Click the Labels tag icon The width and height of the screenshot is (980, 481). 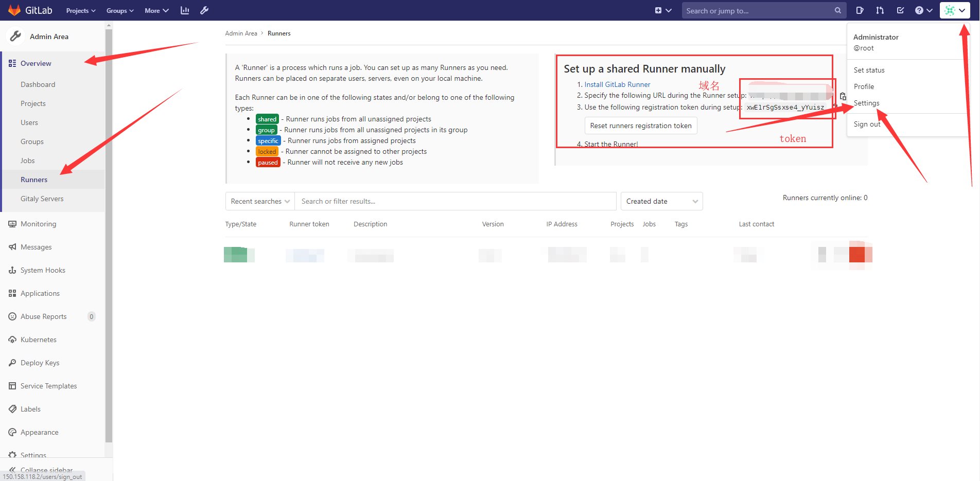12,409
